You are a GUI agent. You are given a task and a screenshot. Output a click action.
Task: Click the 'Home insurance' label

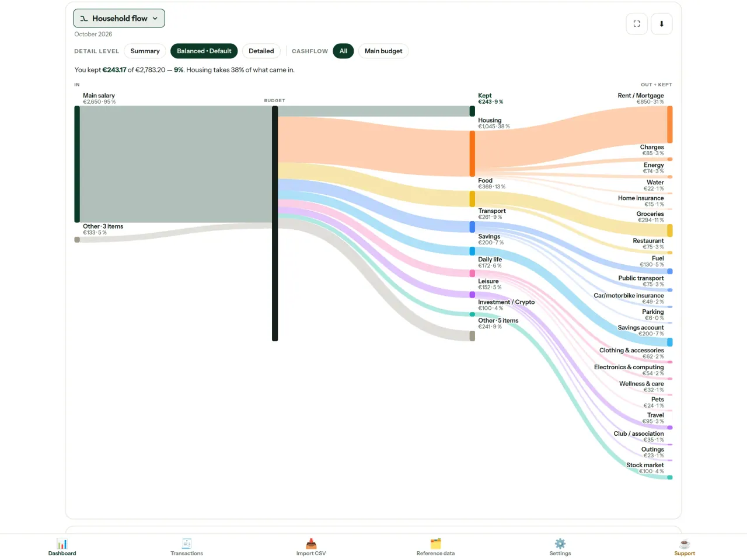click(641, 198)
